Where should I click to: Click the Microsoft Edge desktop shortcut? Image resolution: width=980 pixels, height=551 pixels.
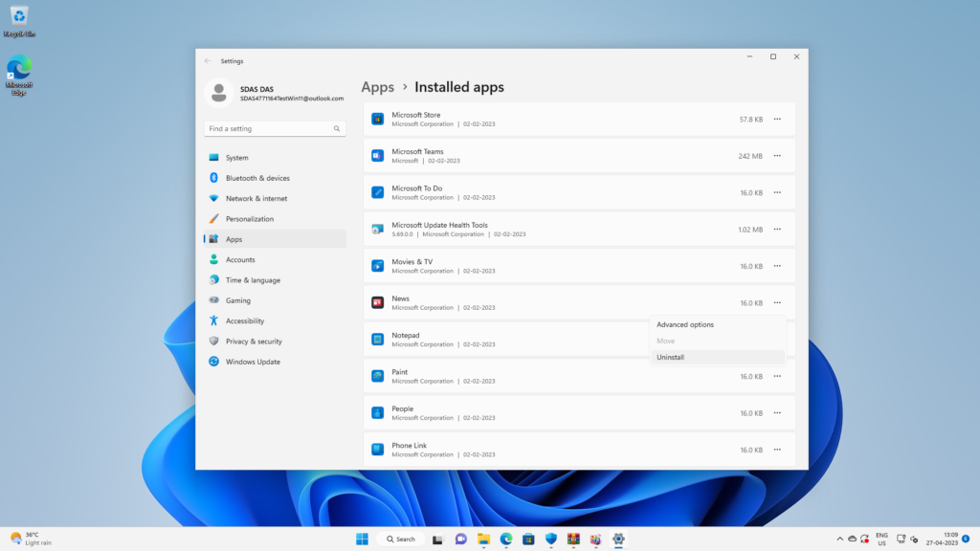pos(19,76)
